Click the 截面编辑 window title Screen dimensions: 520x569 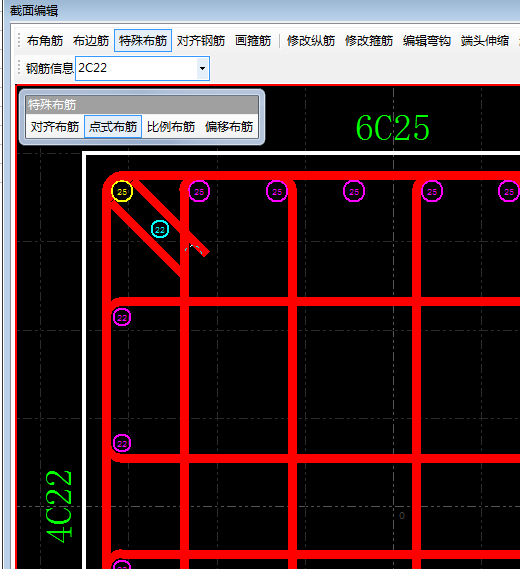34,11
